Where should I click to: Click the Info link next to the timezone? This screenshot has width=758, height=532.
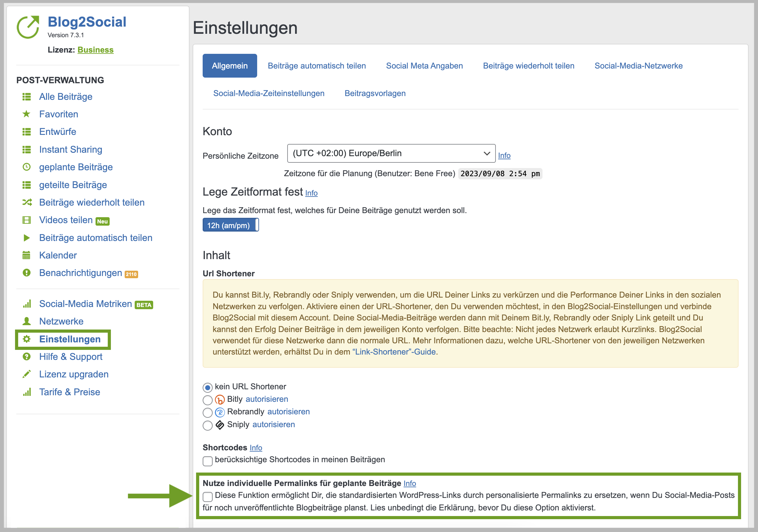[x=504, y=155]
